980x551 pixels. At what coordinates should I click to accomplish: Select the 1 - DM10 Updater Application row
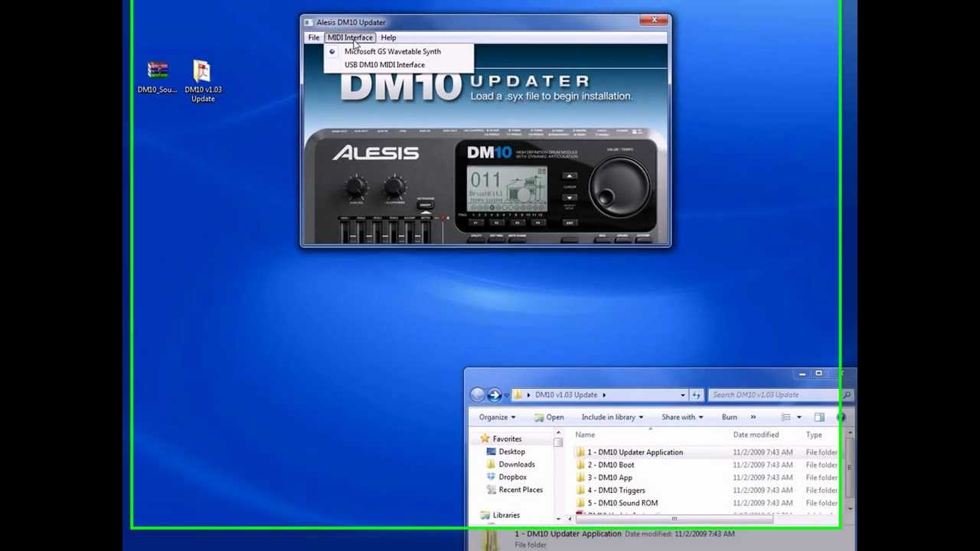pyautogui.click(x=707, y=452)
